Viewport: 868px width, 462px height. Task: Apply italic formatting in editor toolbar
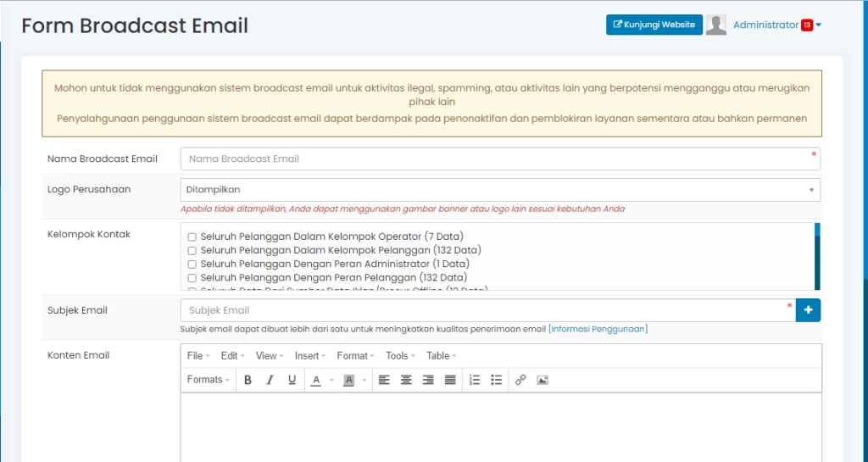click(270, 380)
